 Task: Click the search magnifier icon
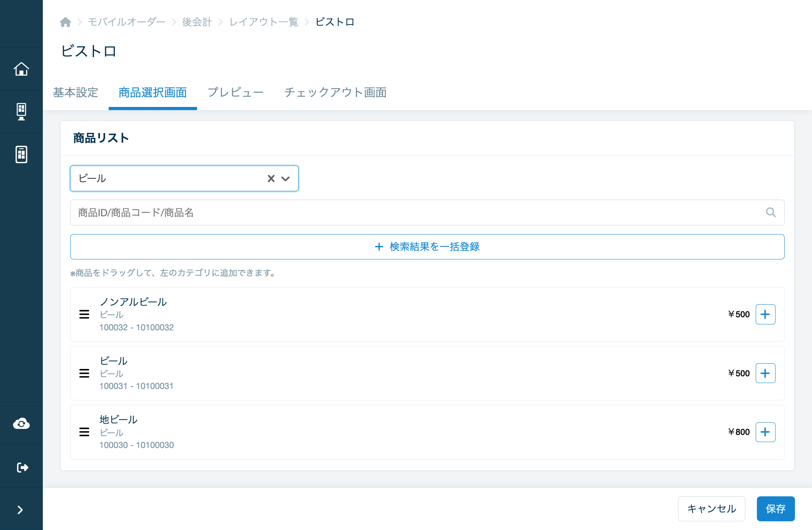pyautogui.click(x=771, y=212)
